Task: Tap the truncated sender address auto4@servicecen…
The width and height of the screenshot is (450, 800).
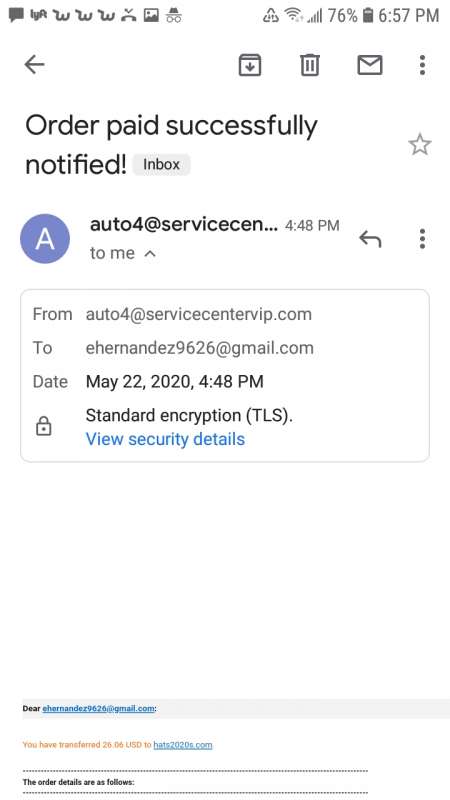Action: coord(184,224)
